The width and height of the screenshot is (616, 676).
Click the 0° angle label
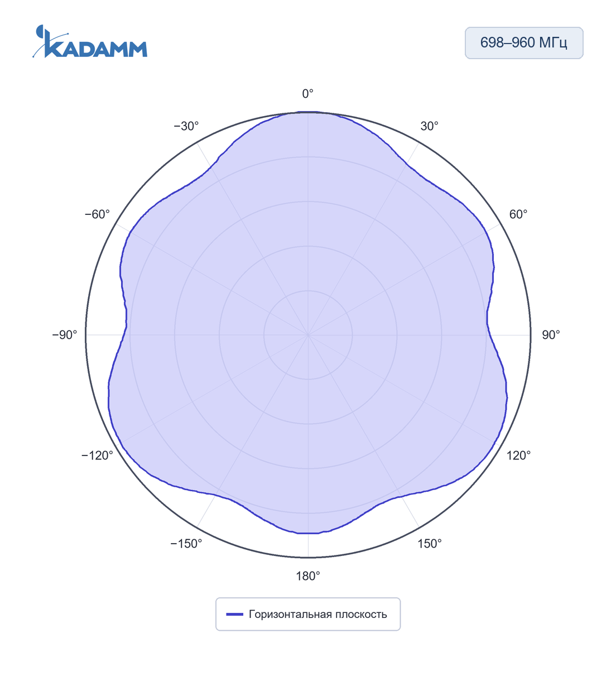(x=308, y=94)
